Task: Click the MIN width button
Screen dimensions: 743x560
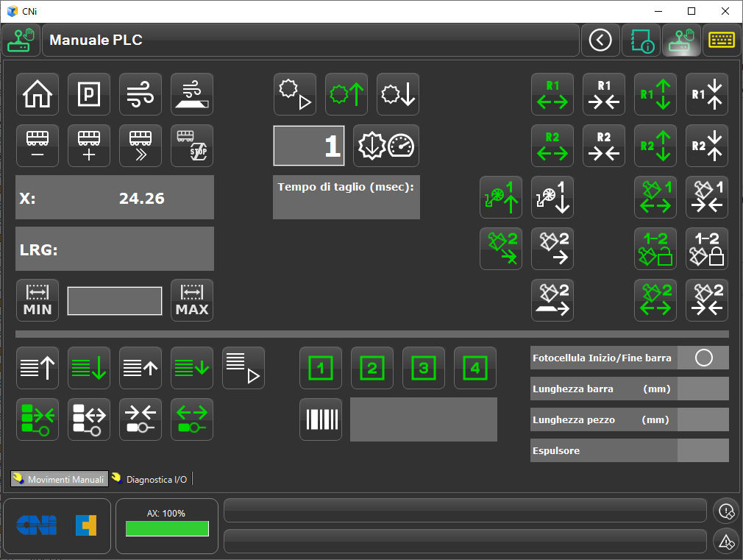Action: (38, 301)
